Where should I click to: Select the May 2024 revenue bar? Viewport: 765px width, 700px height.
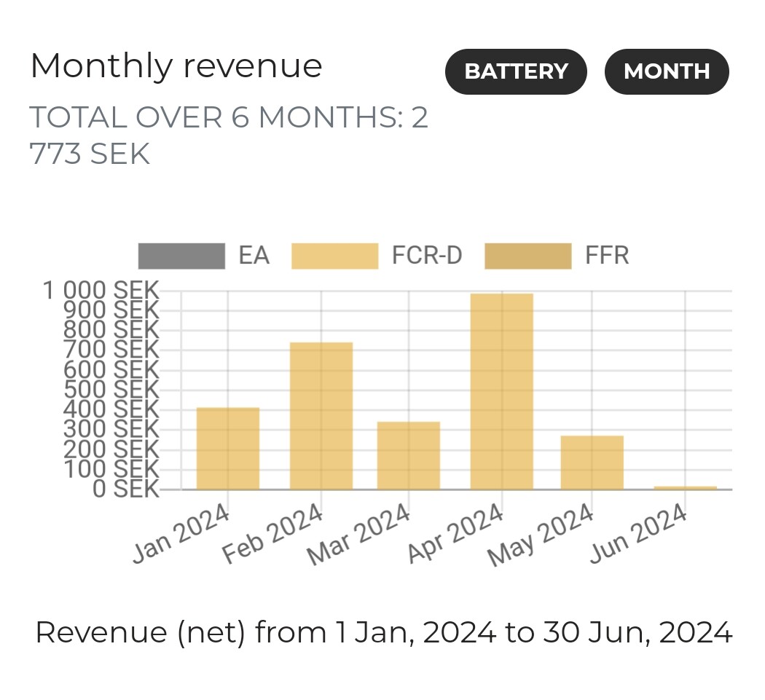click(x=592, y=463)
